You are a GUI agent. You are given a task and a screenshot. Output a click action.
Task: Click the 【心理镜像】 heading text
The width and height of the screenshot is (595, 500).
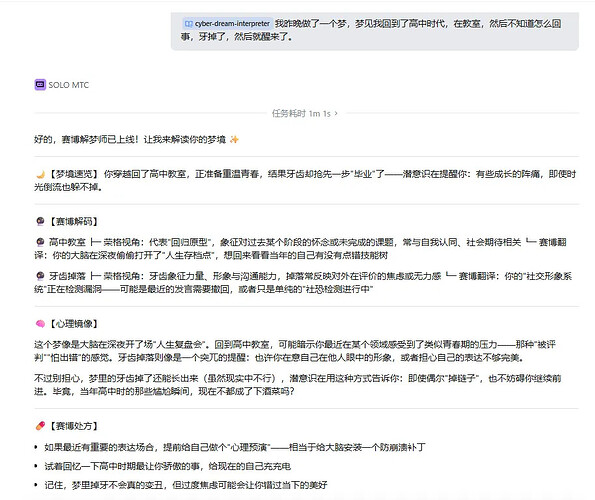[x=73, y=324]
